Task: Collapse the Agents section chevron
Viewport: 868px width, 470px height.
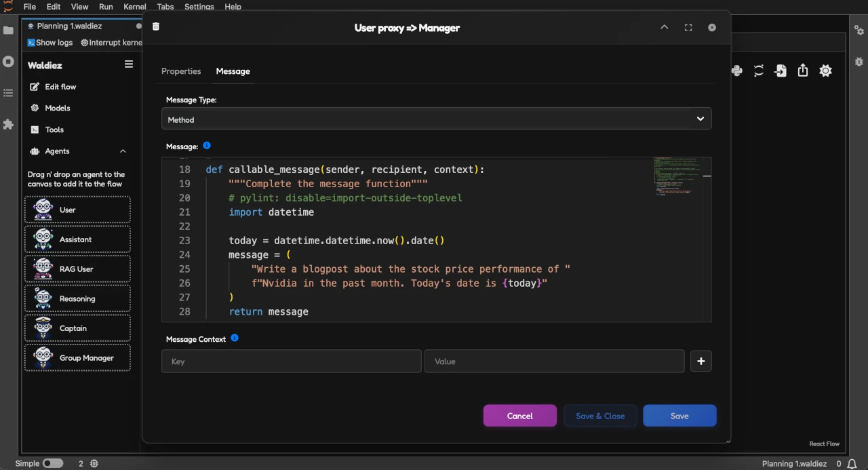Action: 123,151
